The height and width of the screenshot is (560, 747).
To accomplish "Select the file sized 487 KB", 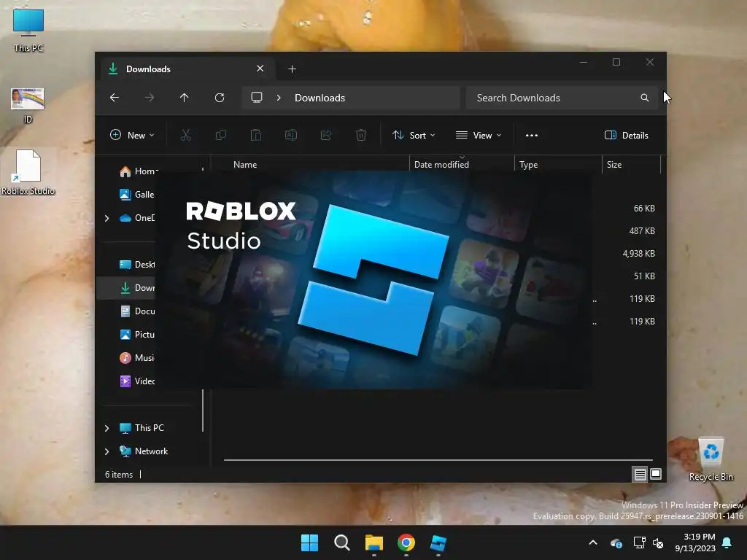I will tap(642, 231).
